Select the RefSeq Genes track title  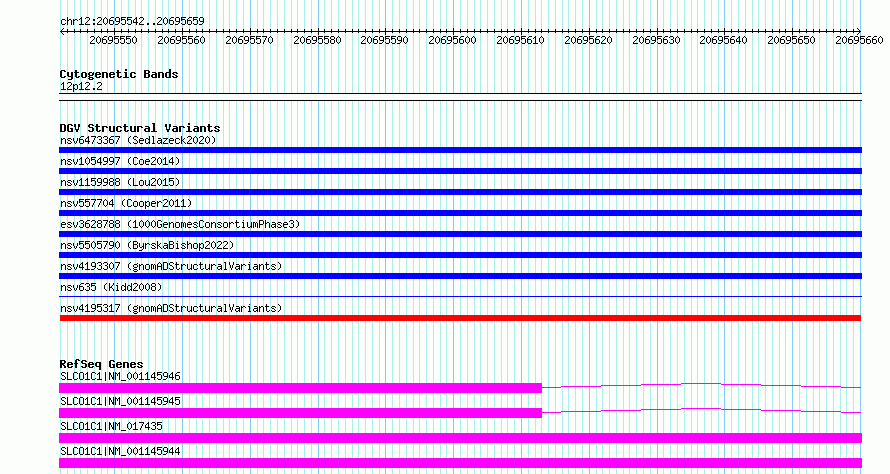pos(102,364)
